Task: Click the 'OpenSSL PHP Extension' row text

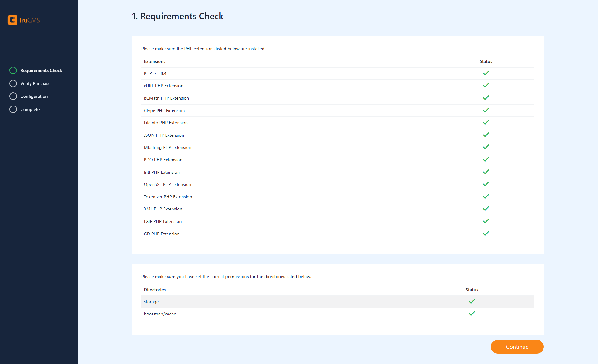Action: [x=167, y=184]
